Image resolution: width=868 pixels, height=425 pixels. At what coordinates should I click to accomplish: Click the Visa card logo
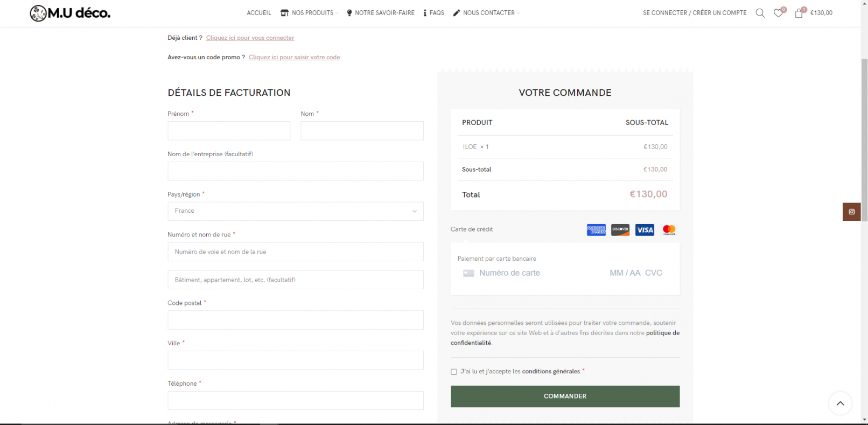click(x=645, y=230)
